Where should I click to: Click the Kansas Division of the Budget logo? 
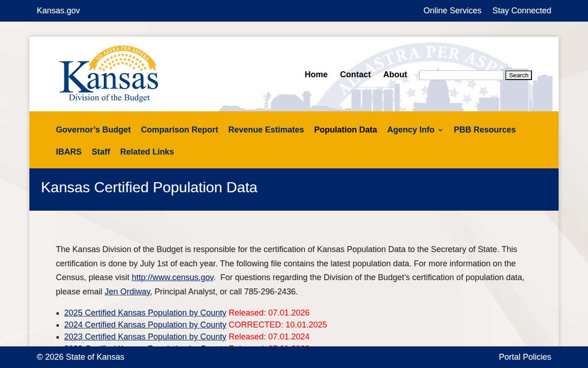pos(109,74)
